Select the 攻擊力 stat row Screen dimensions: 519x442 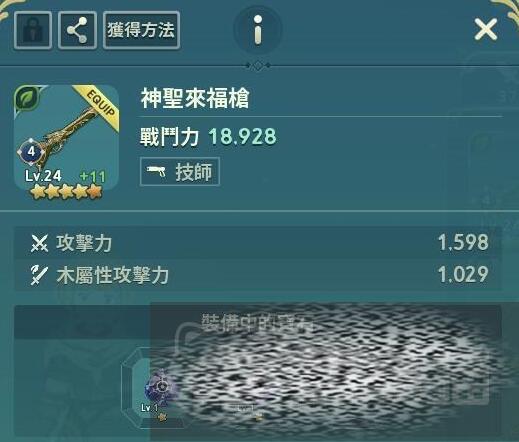point(258,243)
